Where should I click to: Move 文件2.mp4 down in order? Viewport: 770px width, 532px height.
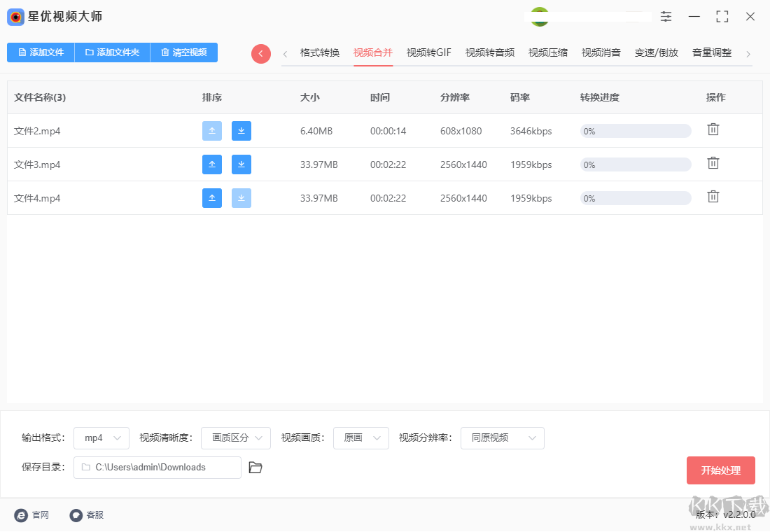[x=241, y=131]
